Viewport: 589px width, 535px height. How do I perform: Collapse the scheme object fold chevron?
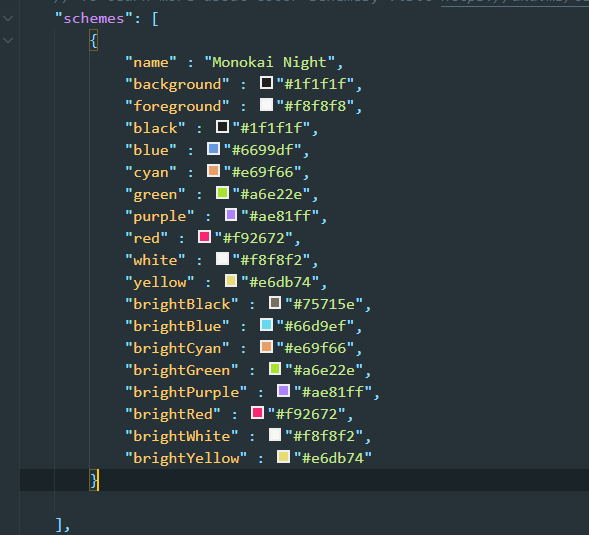[x=8, y=40]
